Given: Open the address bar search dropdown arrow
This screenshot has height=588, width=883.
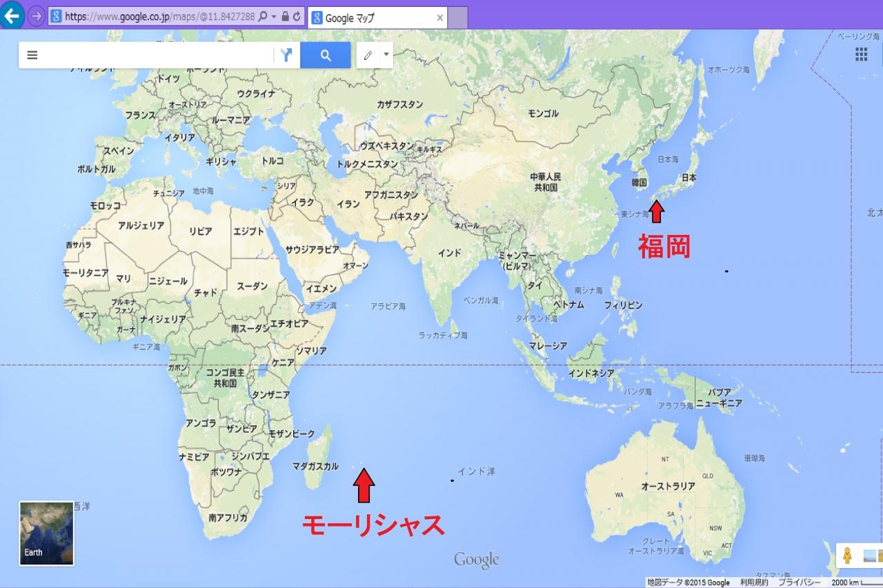Looking at the screenshot, I should [274, 17].
